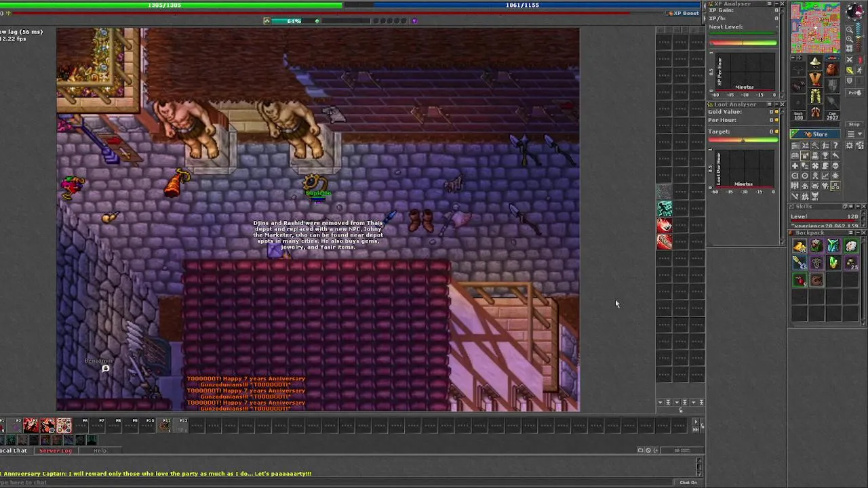This screenshot has height=488, width=868.
Task: Click the Gold Value coin icon
Action: tap(776, 111)
